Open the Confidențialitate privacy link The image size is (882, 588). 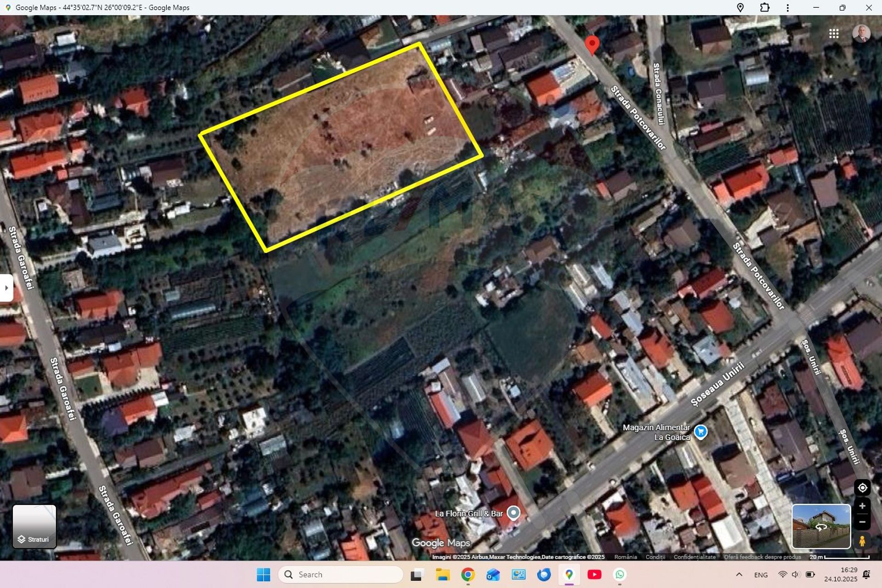(694, 557)
